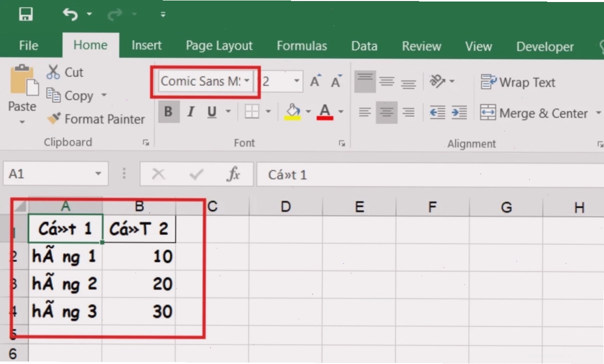Click the Copy button
604x364 pixels.
click(x=70, y=95)
